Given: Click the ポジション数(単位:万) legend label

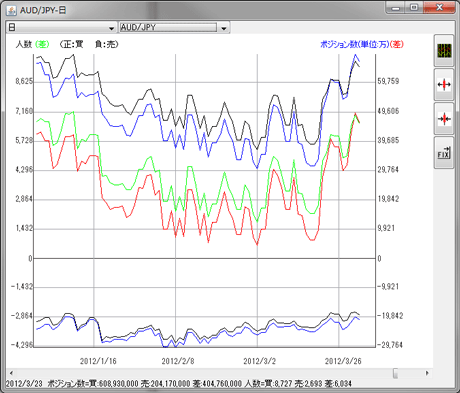Looking at the screenshot, I should tap(355, 44).
